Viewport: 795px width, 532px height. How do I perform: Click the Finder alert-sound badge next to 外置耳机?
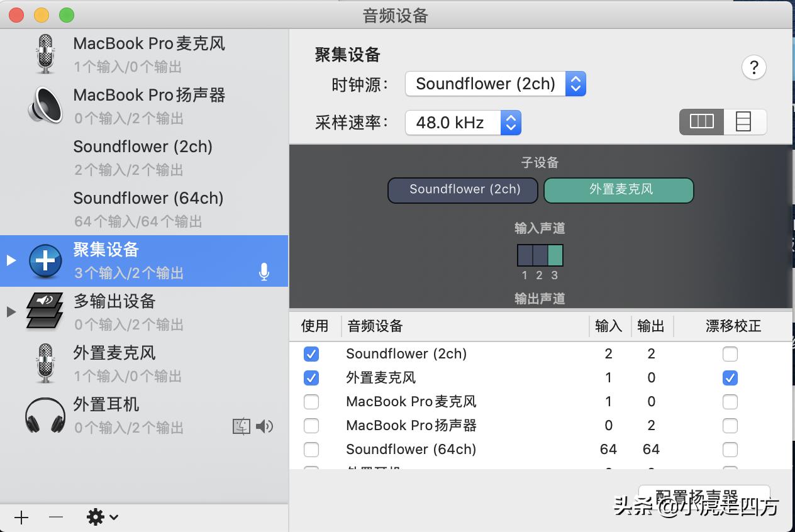[x=241, y=426]
